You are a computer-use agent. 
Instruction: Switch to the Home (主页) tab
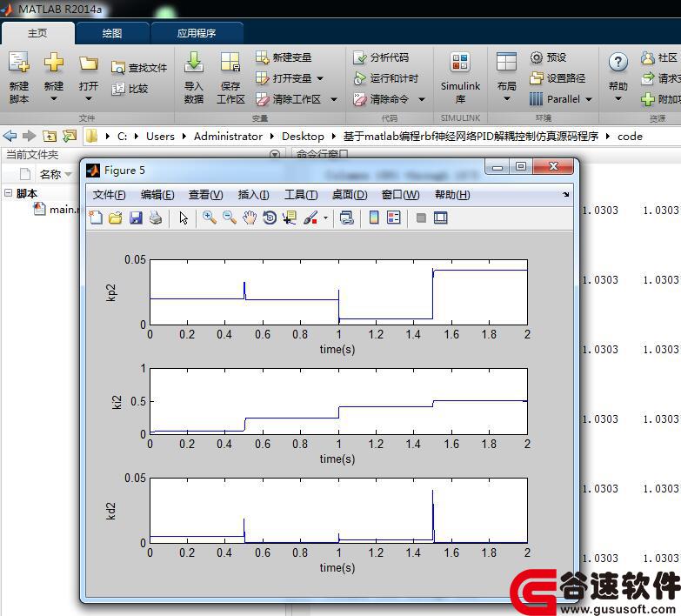pos(37,33)
